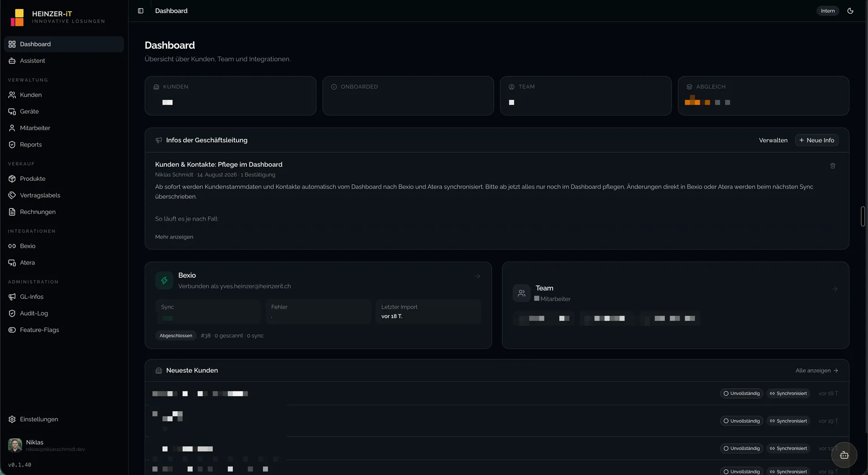Click Unvollständig badge on vor 18 T. row
Image resolution: width=868 pixels, height=475 pixels.
(741, 394)
